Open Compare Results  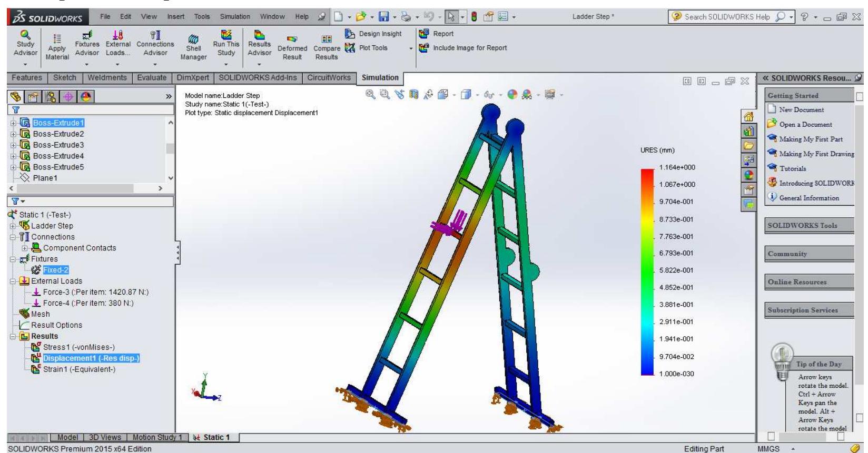(x=327, y=47)
